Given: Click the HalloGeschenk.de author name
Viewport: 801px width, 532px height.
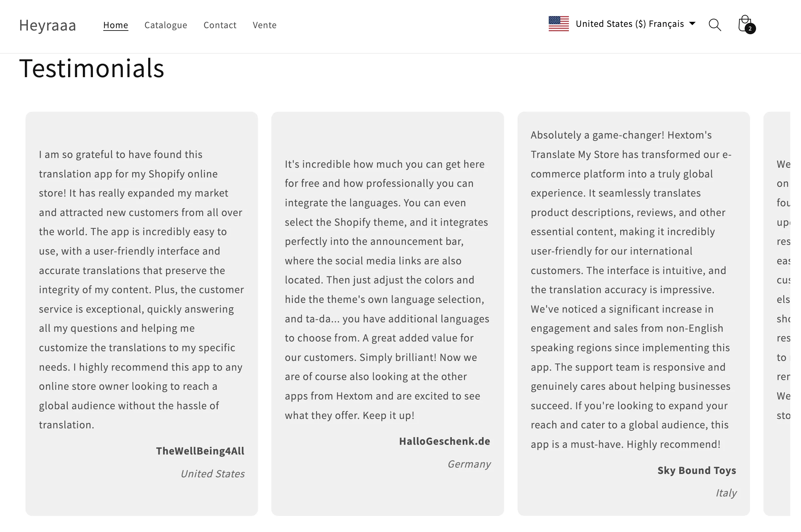Looking at the screenshot, I should coord(444,441).
